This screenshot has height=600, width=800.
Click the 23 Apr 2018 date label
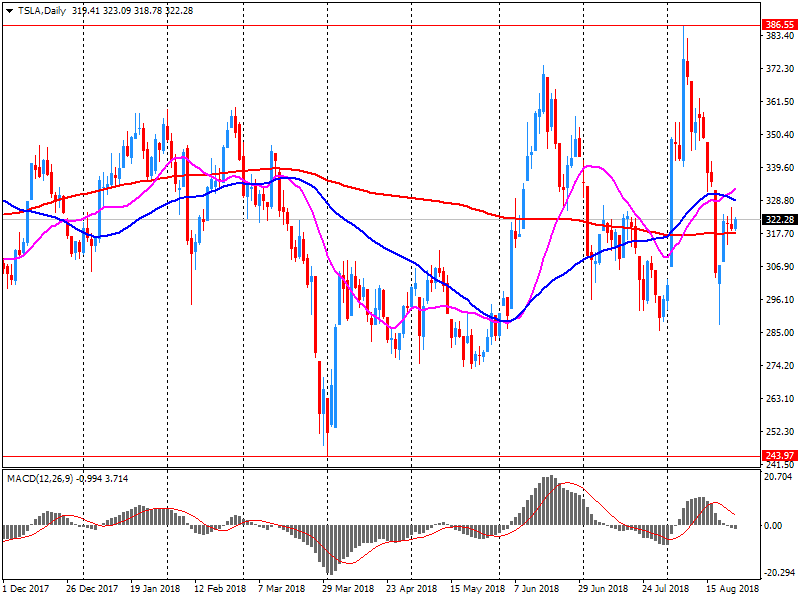(x=412, y=589)
